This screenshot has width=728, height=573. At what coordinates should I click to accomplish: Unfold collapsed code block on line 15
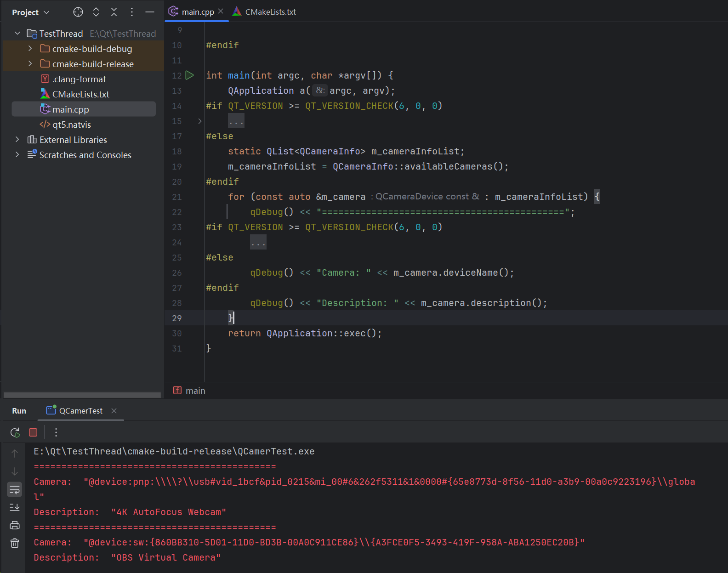[200, 121]
